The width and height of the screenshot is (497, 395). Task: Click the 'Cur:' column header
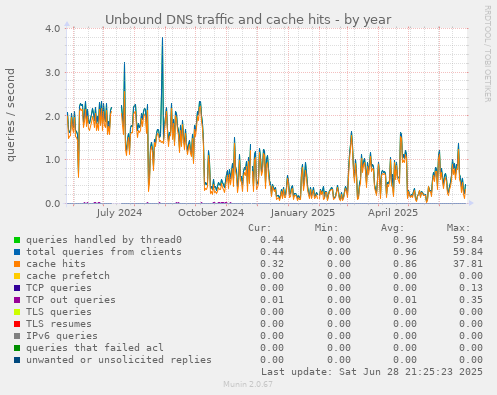coord(260,228)
